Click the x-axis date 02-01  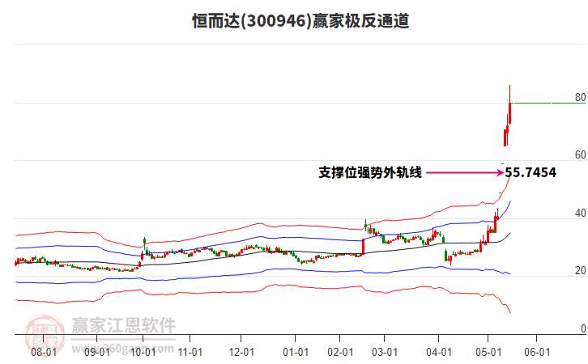[x=340, y=353]
